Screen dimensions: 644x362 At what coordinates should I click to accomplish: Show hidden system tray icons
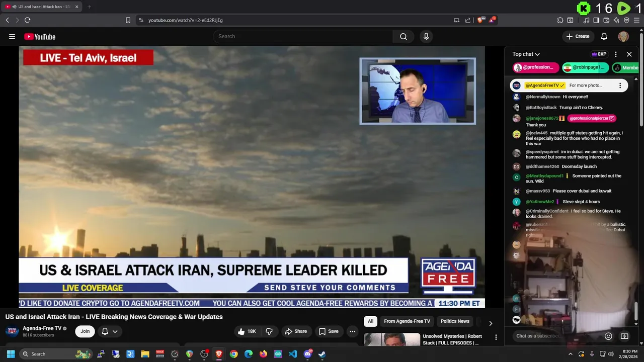tap(571, 354)
